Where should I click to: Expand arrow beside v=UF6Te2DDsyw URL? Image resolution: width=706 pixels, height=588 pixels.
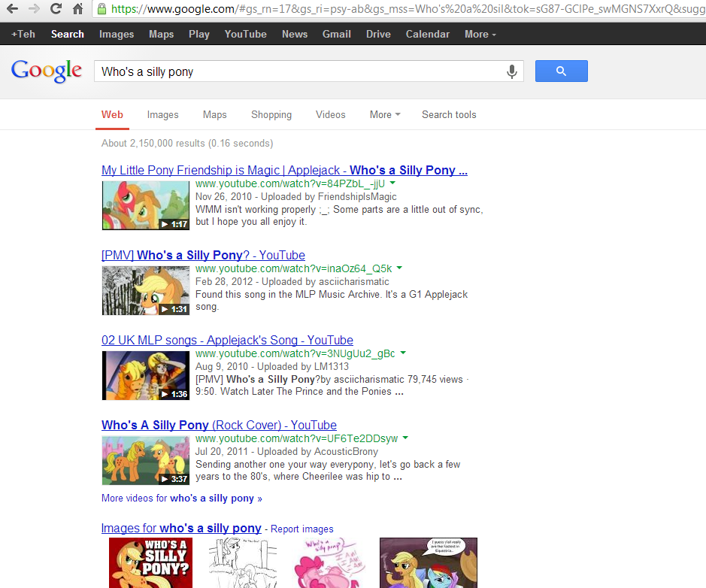405,438
